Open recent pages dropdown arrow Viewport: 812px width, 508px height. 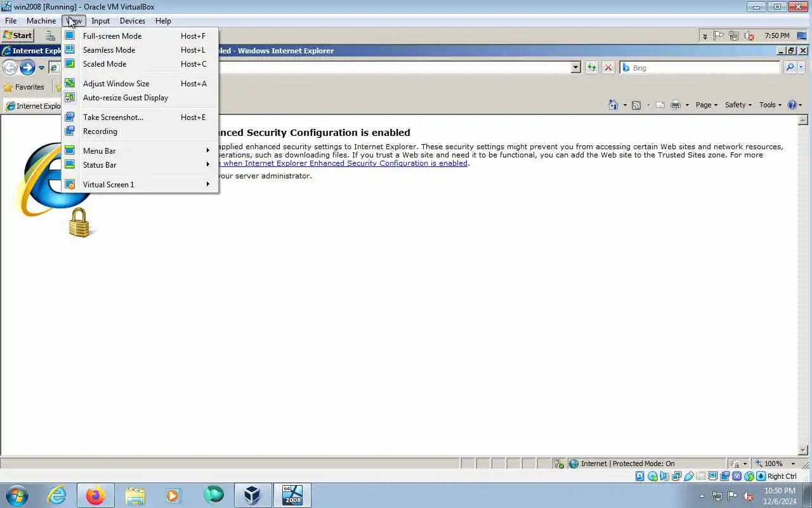pos(41,68)
